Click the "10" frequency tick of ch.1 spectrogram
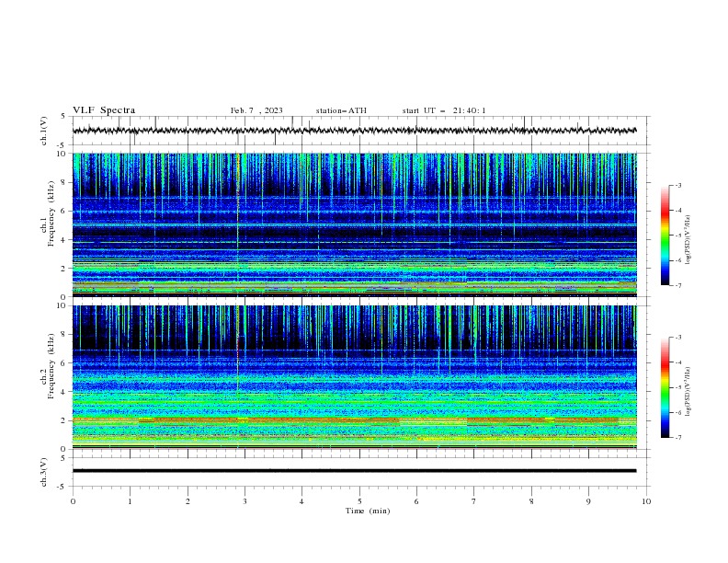This screenshot has height=563, width=728. (62, 154)
